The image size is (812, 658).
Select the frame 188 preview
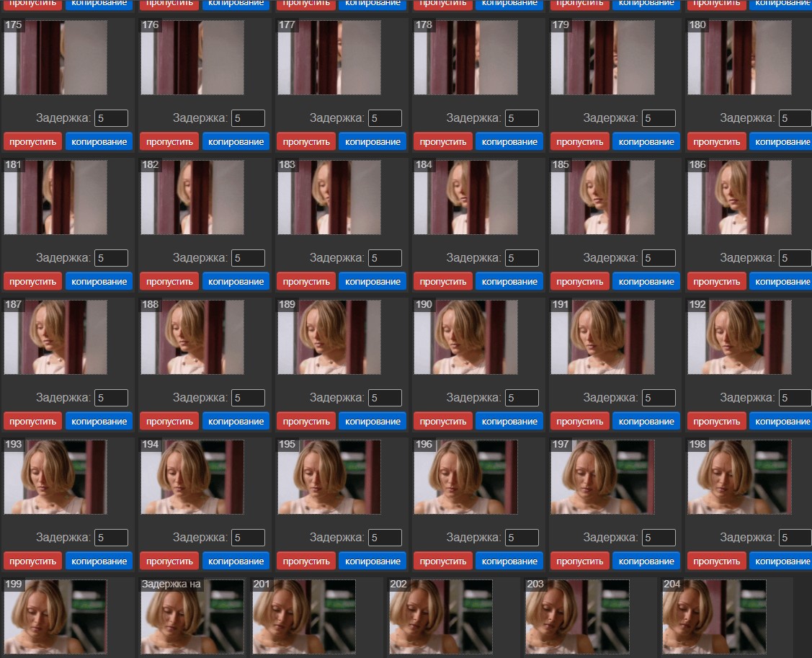[x=192, y=337]
